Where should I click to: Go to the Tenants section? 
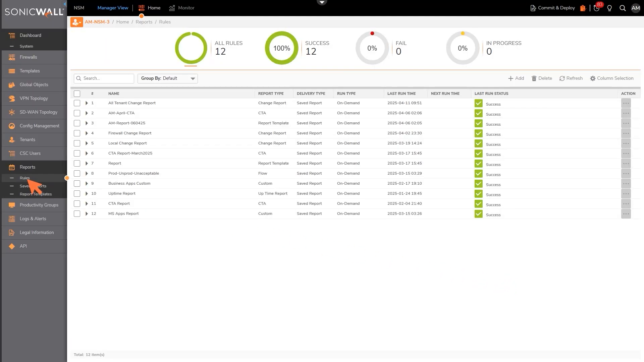27,139
